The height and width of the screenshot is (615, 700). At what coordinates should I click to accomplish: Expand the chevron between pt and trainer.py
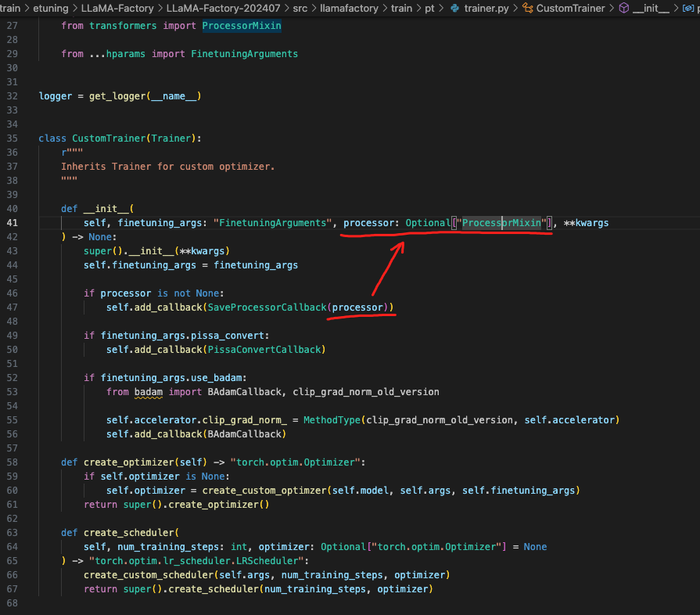pos(441,9)
